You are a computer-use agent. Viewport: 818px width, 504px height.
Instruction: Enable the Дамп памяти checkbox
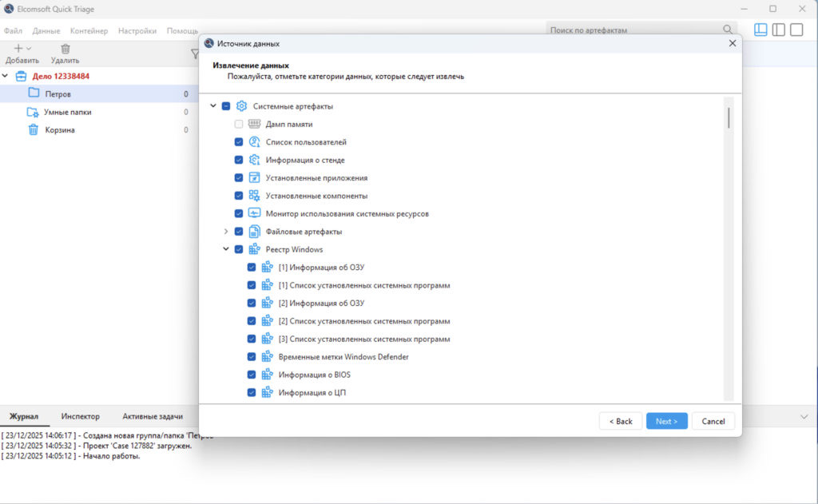tap(238, 124)
